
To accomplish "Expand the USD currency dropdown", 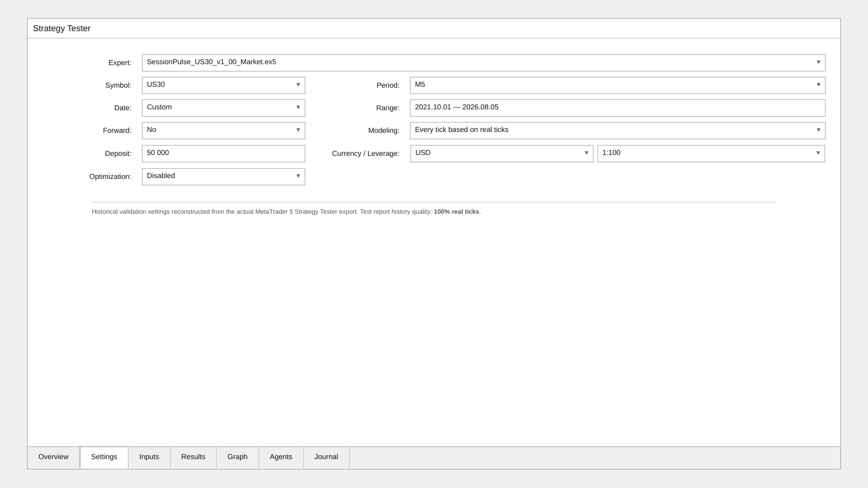I will pyautogui.click(x=502, y=154).
